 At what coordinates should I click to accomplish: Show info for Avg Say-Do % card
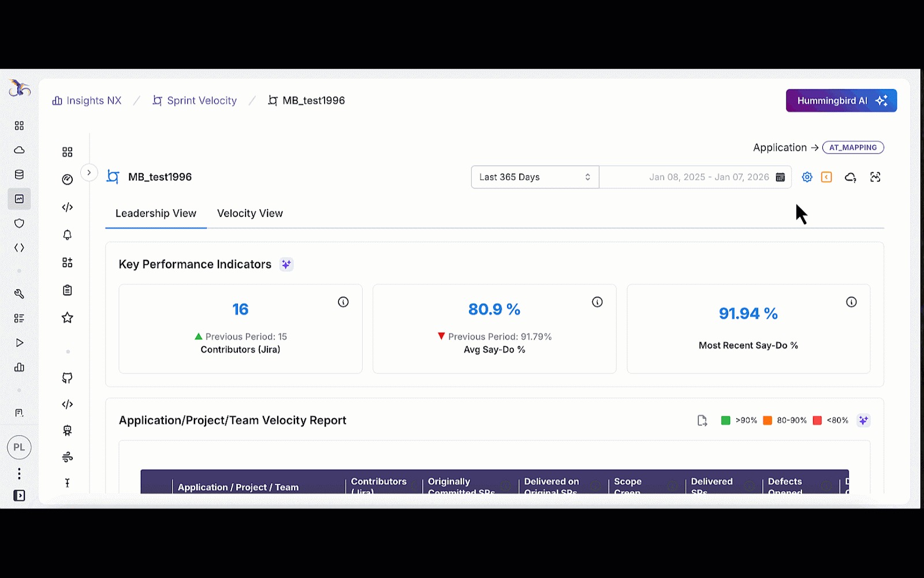pyautogui.click(x=597, y=302)
